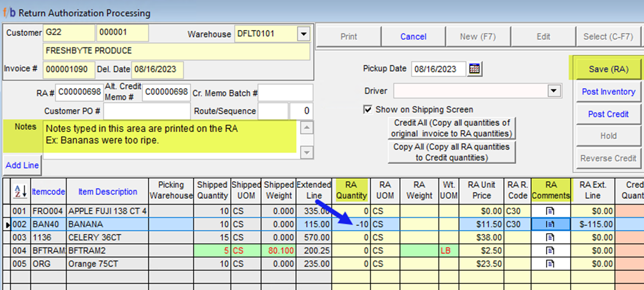
Task: Expand the Driver dropdown list
Action: point(553,91)
